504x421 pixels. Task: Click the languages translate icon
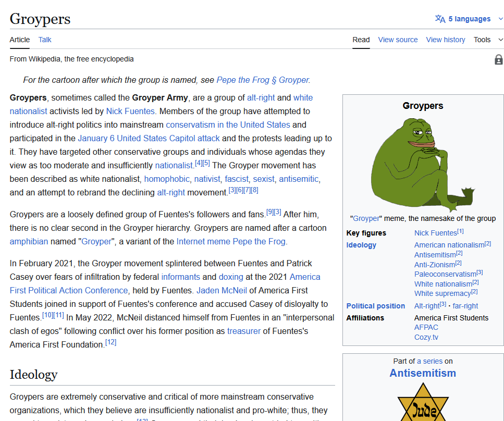pyautogui.click(x=440, y=19)
